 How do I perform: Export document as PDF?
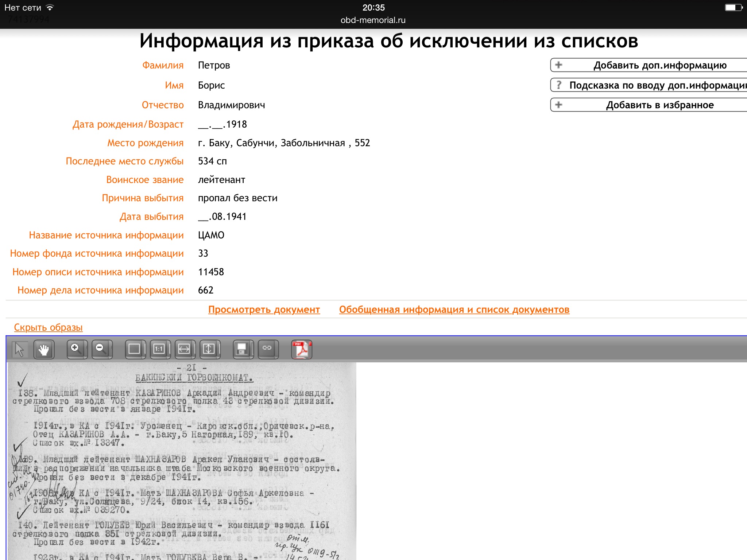[301, 349]
